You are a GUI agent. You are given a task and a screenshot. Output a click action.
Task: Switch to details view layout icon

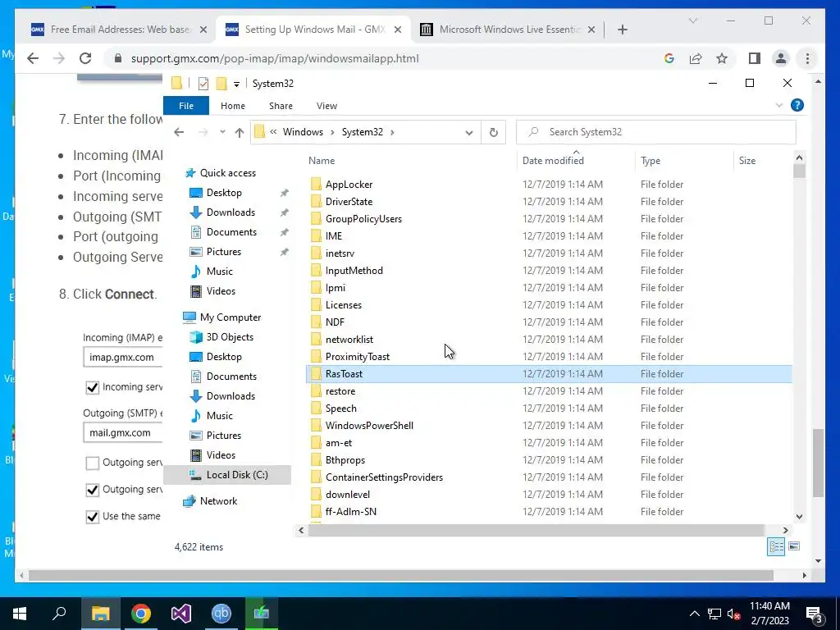coord(776,546)
